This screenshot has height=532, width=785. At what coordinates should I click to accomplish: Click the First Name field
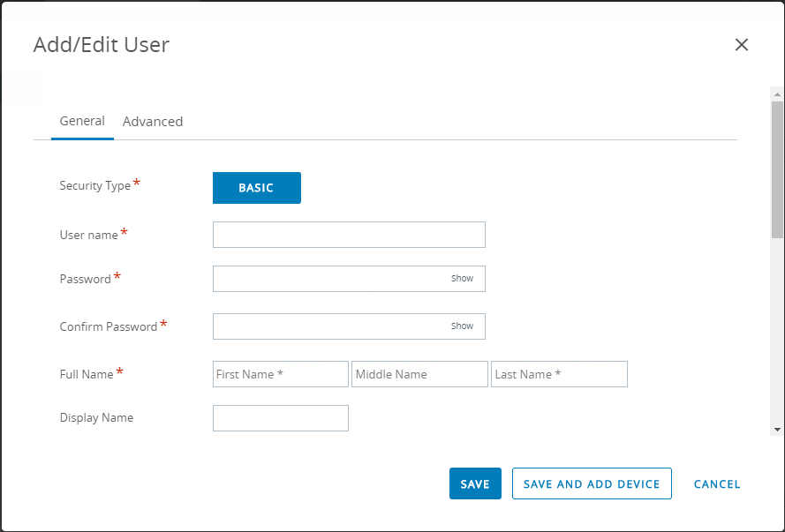tap(280, 374)
